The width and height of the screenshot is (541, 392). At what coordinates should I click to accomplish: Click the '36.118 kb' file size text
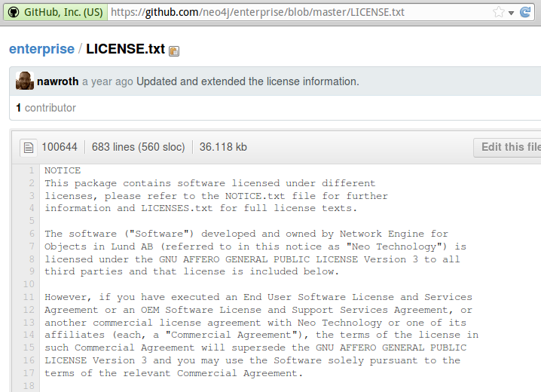pyautogui.click(x=223, y=147)
